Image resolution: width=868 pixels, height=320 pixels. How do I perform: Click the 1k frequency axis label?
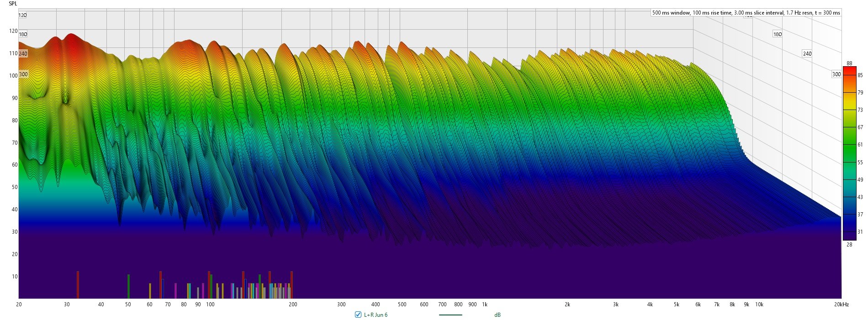[x=485, y=304]
